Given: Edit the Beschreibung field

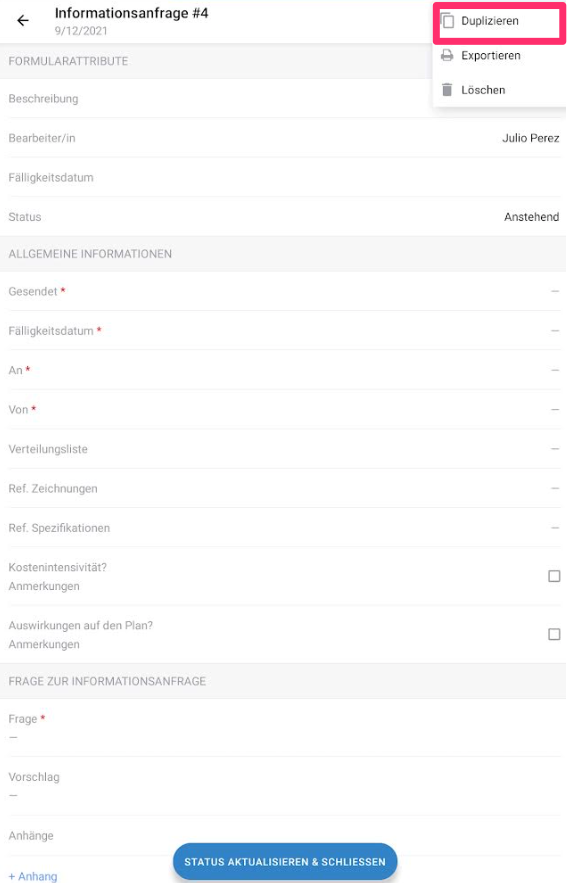Looking at the screenshot, I should 283,99.
